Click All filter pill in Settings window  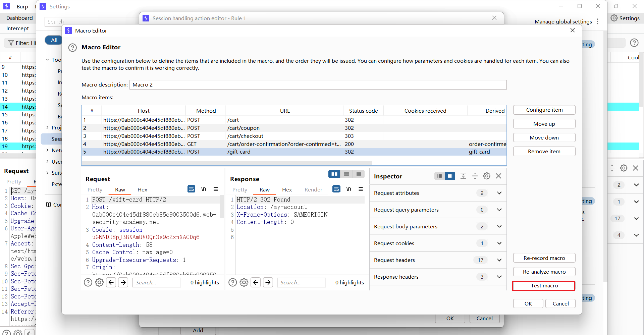54,40
